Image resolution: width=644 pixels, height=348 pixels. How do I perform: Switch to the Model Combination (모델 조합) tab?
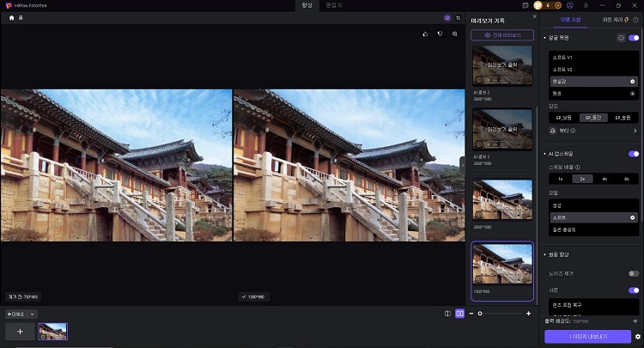(570, 20)
